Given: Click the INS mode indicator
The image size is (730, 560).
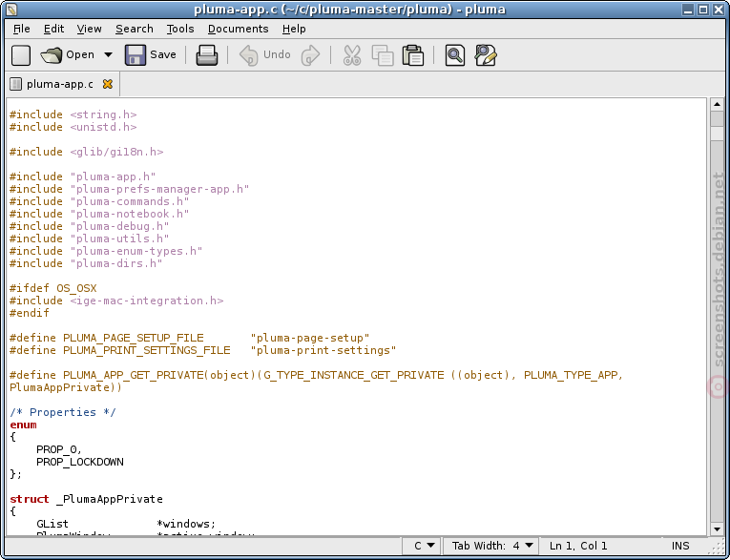Looking at the screenshot, I should [x=680, y=546].
